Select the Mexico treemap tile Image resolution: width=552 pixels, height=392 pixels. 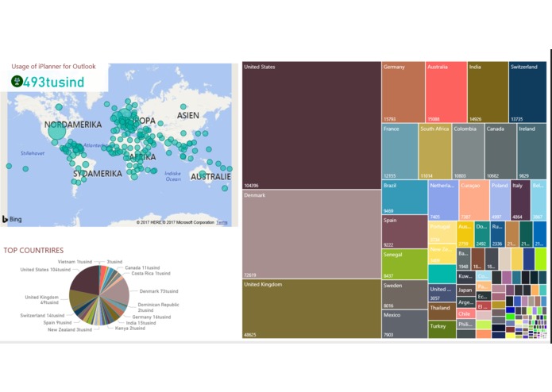(405, 324)
